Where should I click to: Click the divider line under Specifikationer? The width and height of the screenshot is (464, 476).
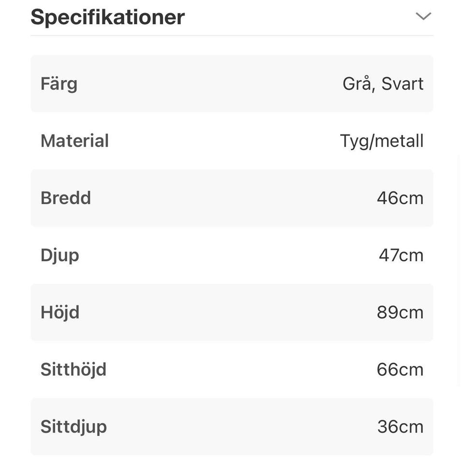232,35
